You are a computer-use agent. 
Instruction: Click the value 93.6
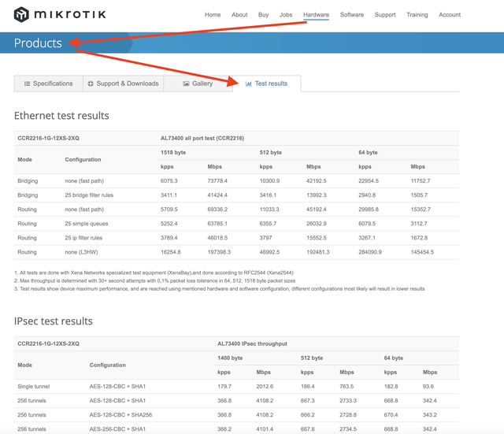point(428,387)
